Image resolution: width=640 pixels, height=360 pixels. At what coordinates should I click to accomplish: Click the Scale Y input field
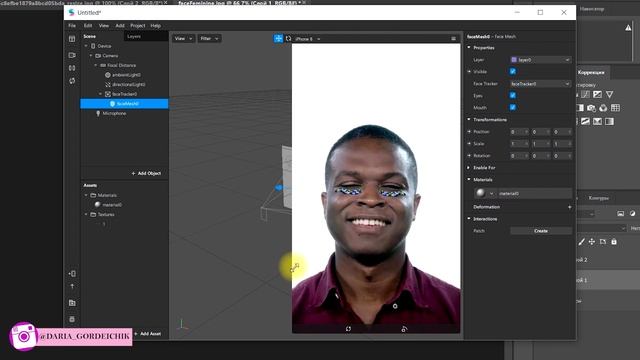tap(540, 144)
